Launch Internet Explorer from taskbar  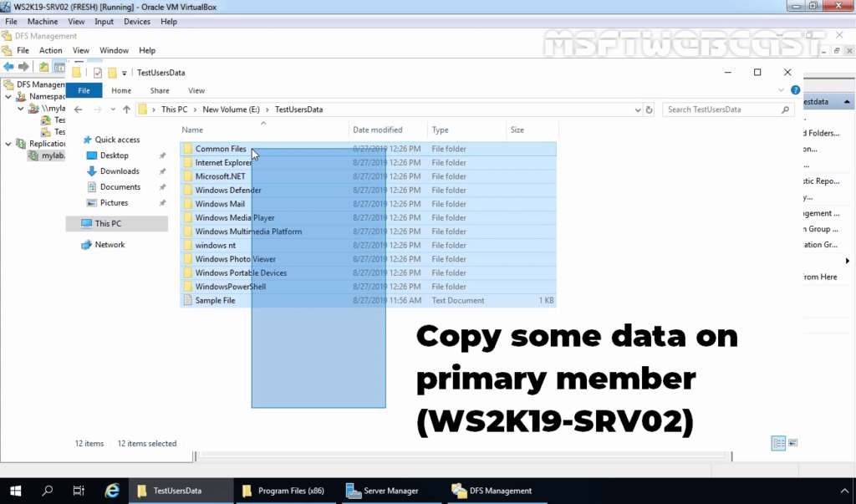[112, 491]
